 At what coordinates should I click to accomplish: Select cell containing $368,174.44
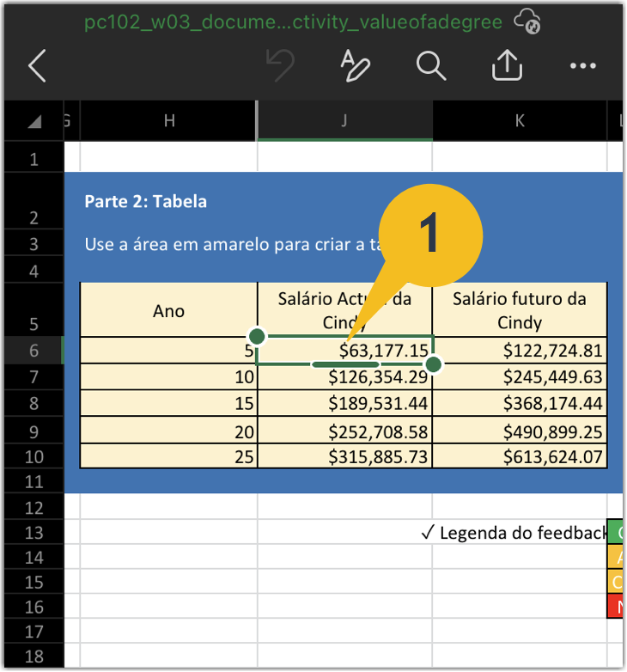[x=520, y=403]
